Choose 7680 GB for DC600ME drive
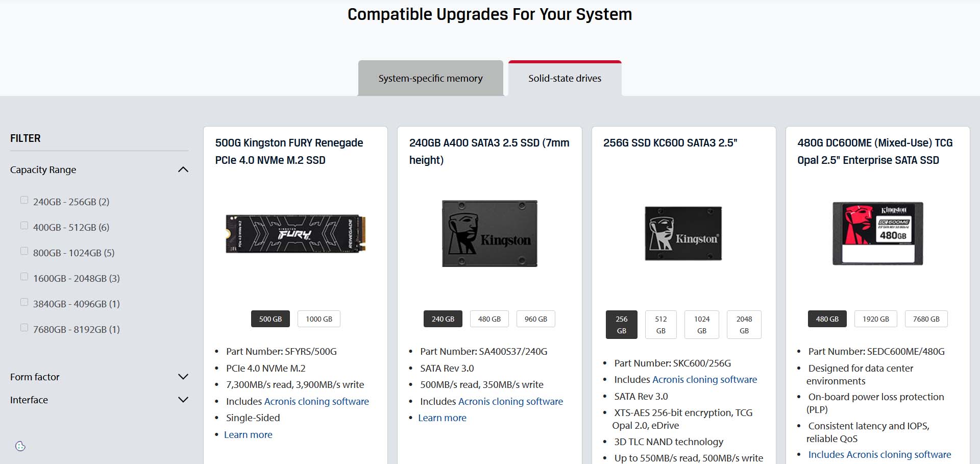 tap(926, 319)
